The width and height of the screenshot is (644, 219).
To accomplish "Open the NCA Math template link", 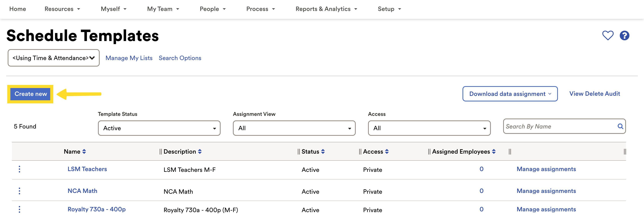I will [x=82, y=191].
